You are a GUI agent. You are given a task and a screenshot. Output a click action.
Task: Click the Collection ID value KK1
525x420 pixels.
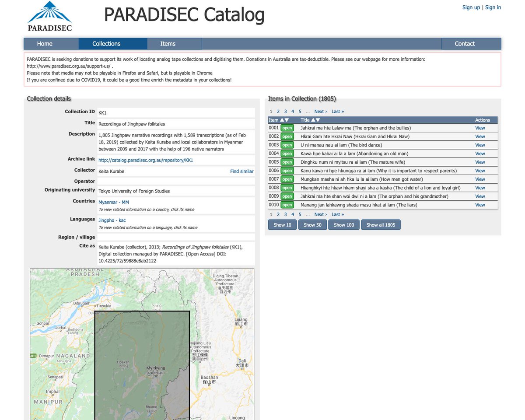point(102,113)
